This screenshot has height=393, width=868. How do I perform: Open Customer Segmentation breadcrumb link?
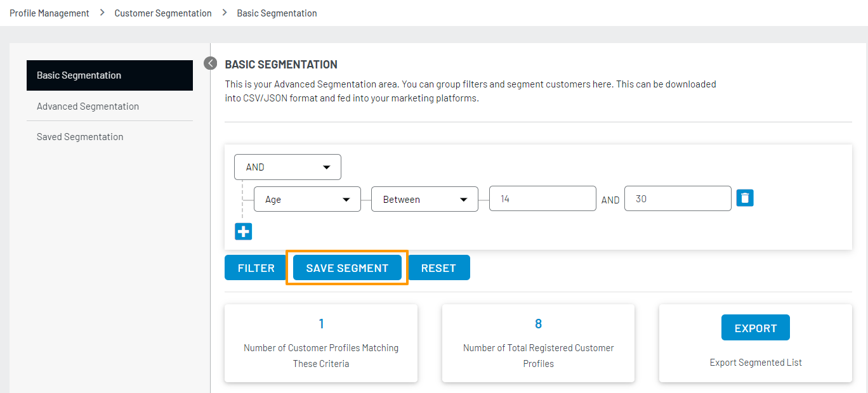tap(162, 13)
